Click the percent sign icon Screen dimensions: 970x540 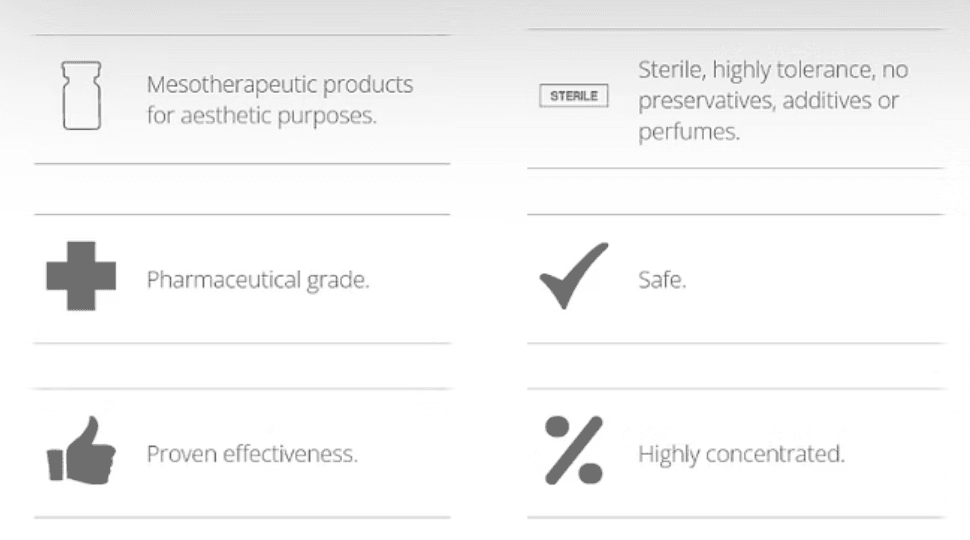coord(573,451)
